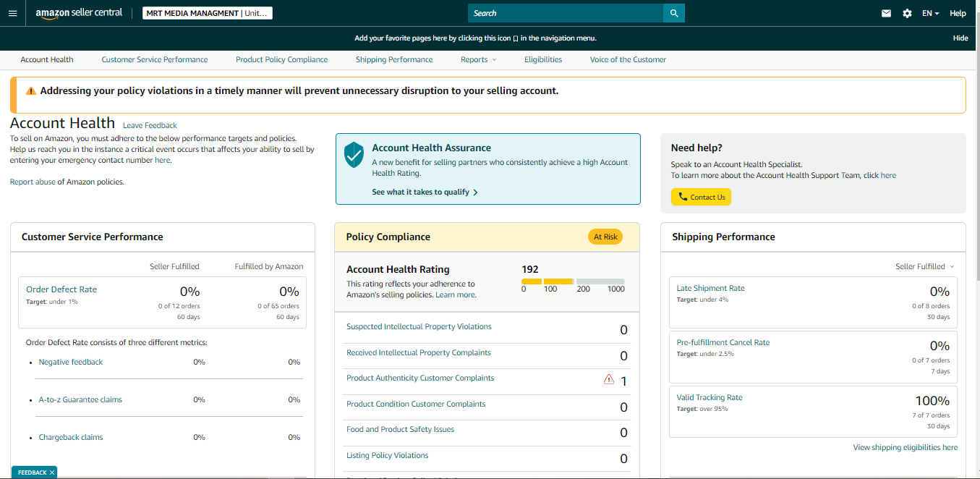Click the FEEDBACK tab label
Image resolution: width=980 pixels, height=479 pixels.
pyautogui.click(x=32, y=472)
